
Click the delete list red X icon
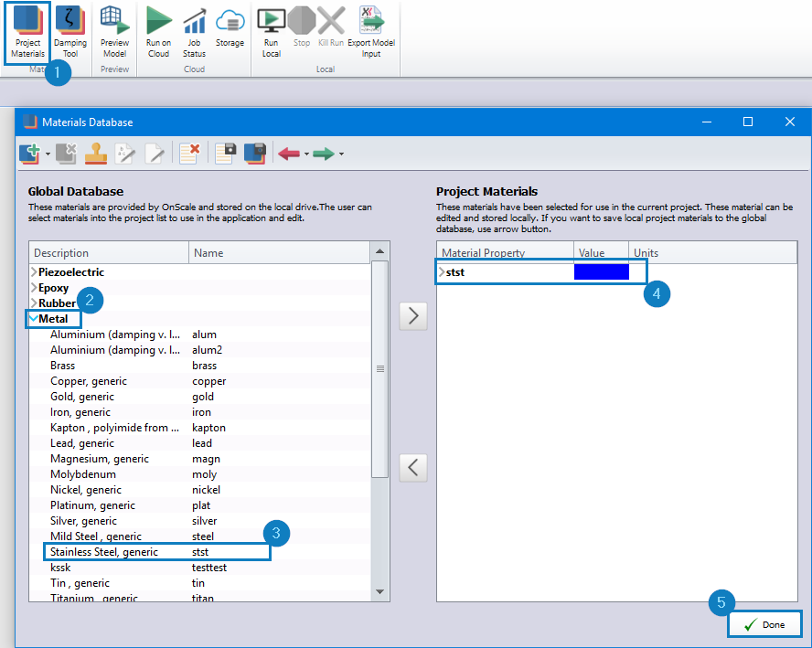189,154
